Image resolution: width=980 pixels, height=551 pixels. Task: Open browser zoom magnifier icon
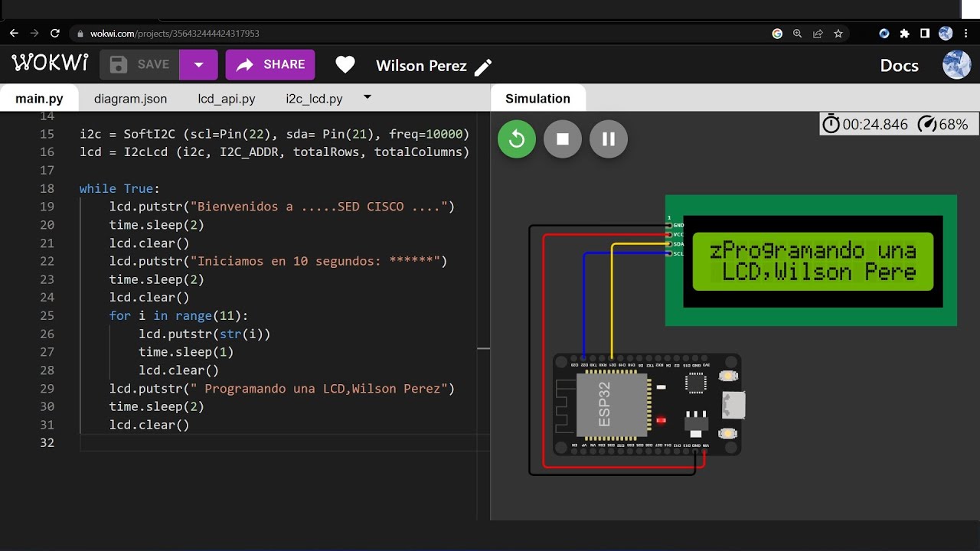coord(798,34)
